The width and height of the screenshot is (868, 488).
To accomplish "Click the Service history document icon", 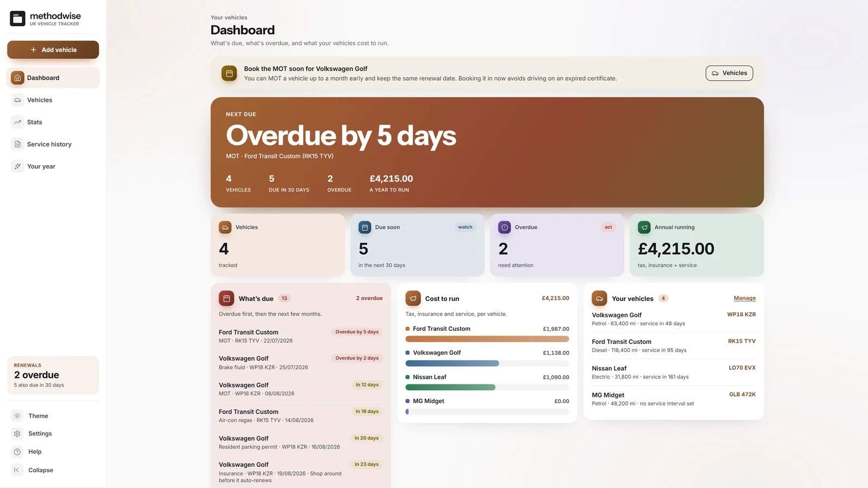I will coord(17,144).
